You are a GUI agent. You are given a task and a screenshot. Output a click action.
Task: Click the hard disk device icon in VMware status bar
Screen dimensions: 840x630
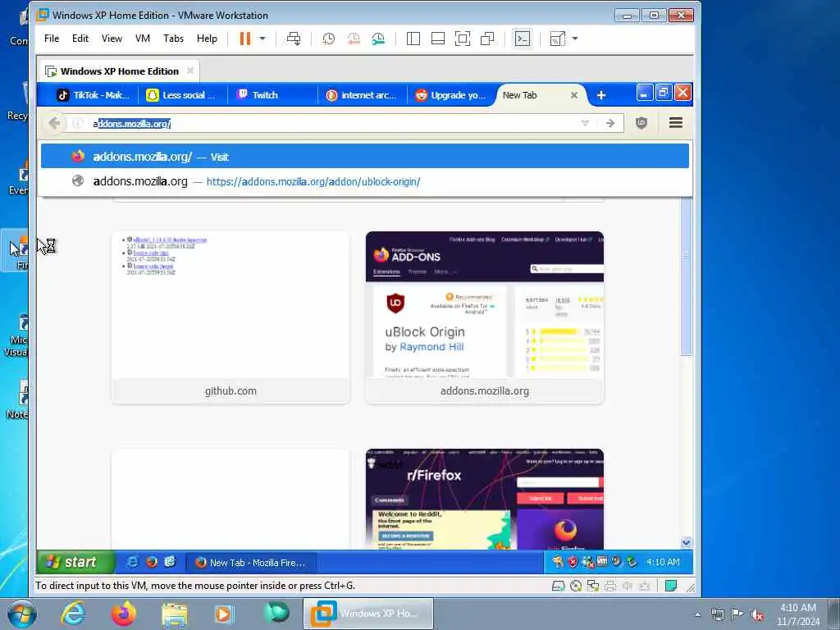click(558, 586)
